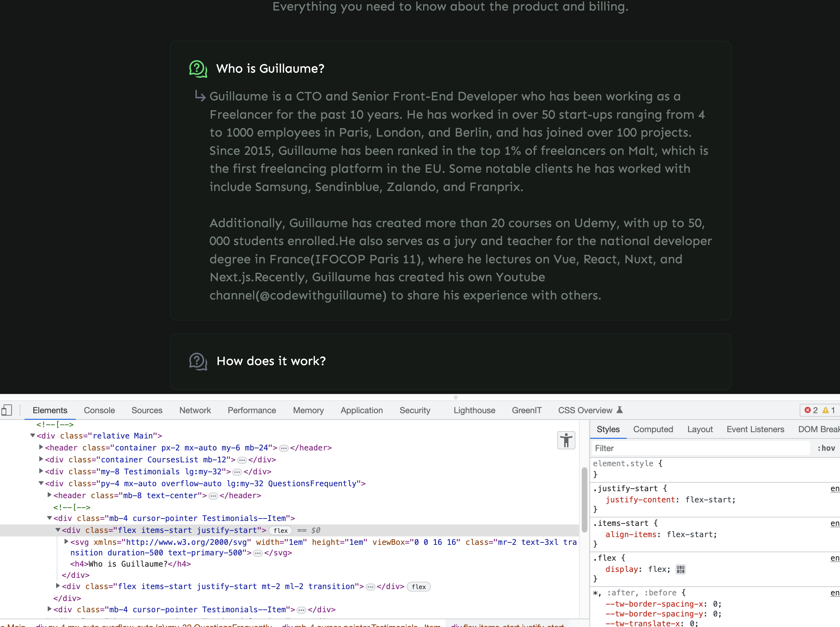840x627 pixels.
Task: Click the ellipsis in the svg element row
Action: 258,553
